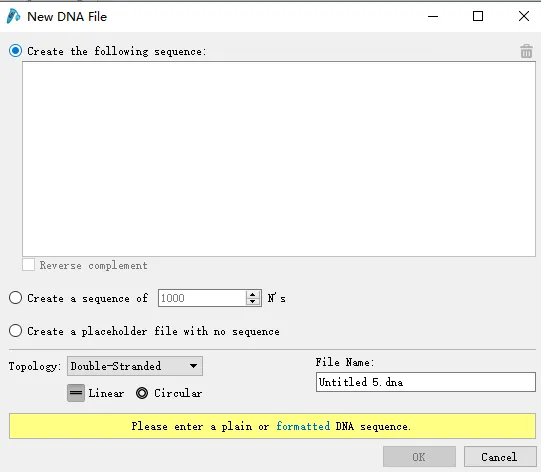This screenshot has height=472, width=541.
Task: Open the 'formatted' link in the yellow banner
Action: [303, 426]
